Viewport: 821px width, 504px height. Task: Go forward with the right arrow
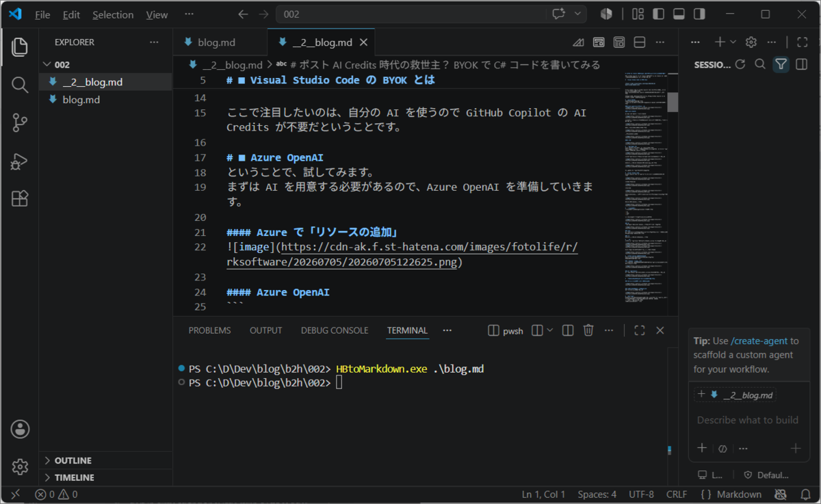click(263, 14)
